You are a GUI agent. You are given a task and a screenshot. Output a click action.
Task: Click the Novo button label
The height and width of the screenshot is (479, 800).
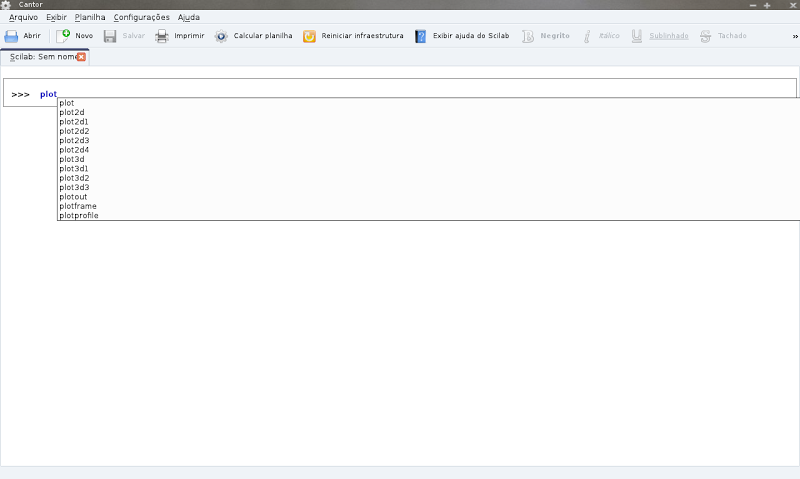point(84,36)
